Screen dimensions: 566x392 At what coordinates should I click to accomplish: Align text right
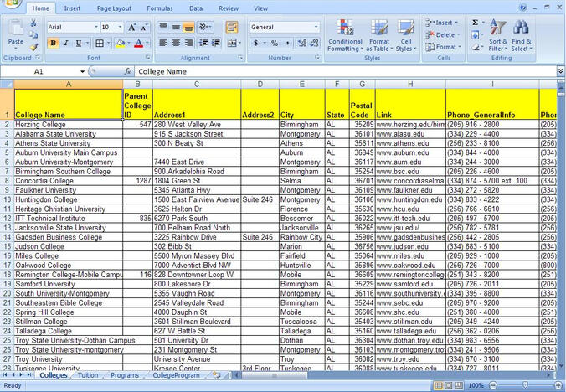(x=188, y=43)
